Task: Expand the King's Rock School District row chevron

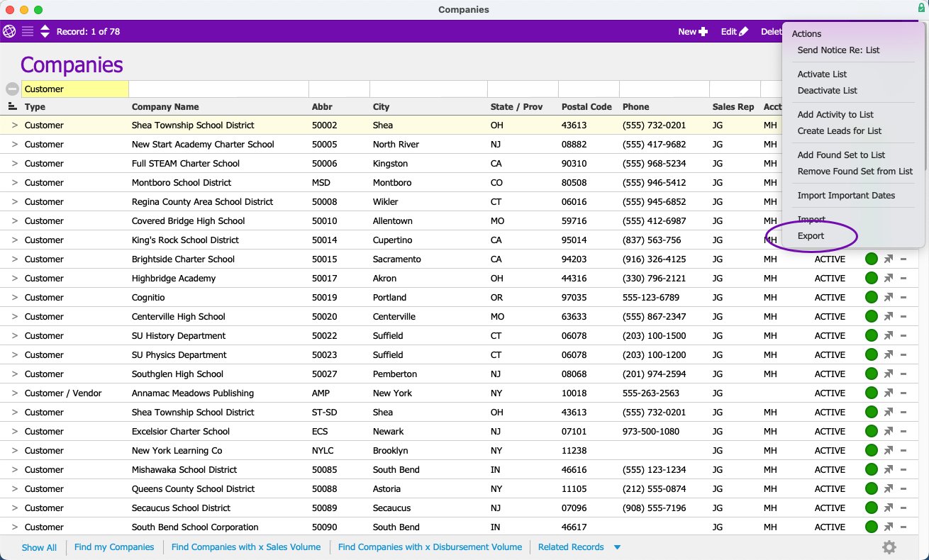Action: (14, 240)
